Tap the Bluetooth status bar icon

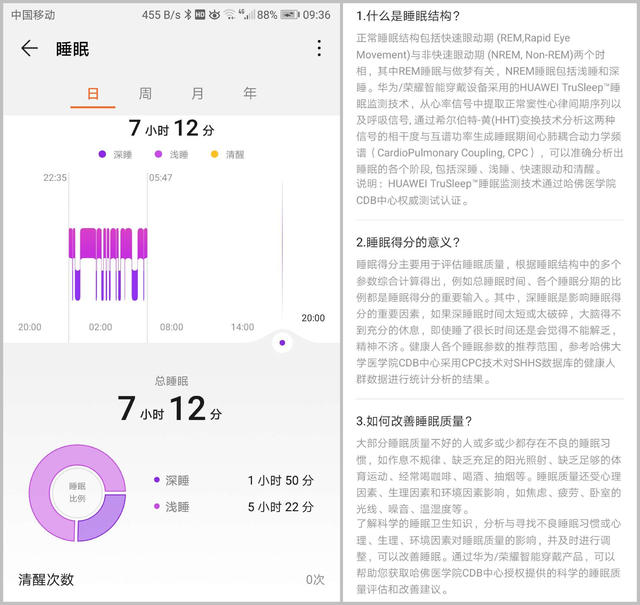point(187,15)
